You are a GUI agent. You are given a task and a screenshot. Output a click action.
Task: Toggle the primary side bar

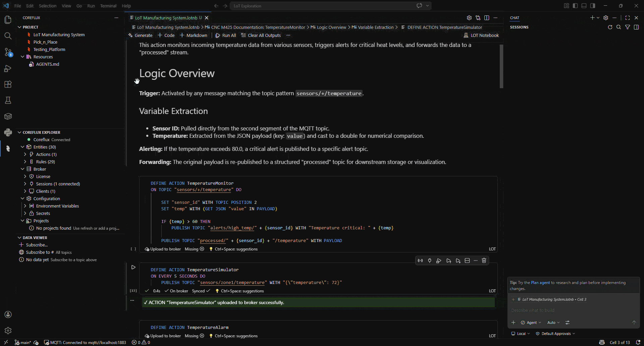[575, 6]
